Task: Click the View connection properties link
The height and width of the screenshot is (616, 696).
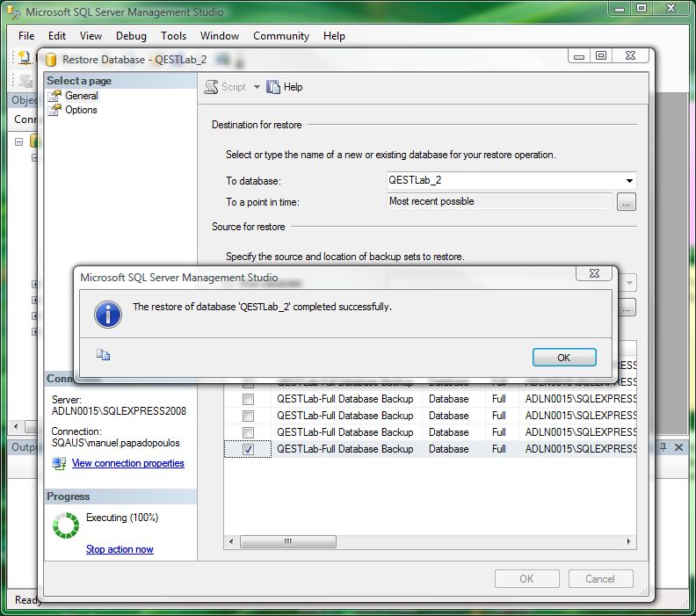Action: [128, 463]
